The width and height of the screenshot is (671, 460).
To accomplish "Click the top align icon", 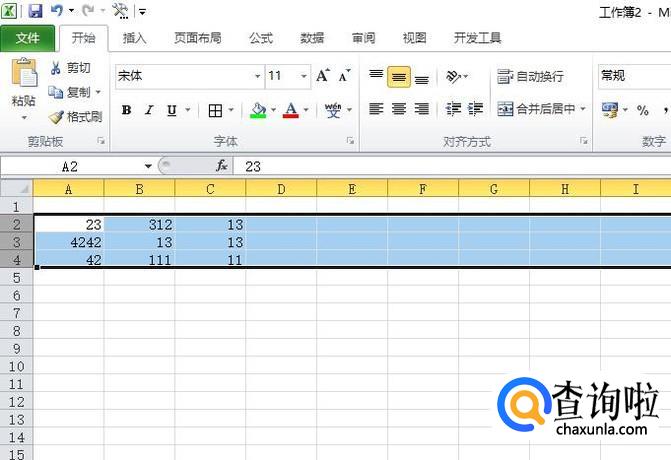I will click(376, 76).
